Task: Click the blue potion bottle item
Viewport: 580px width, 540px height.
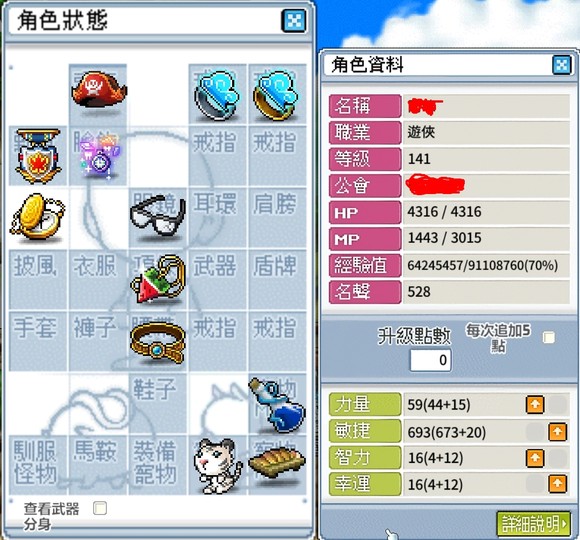Action: pos(277,405)
